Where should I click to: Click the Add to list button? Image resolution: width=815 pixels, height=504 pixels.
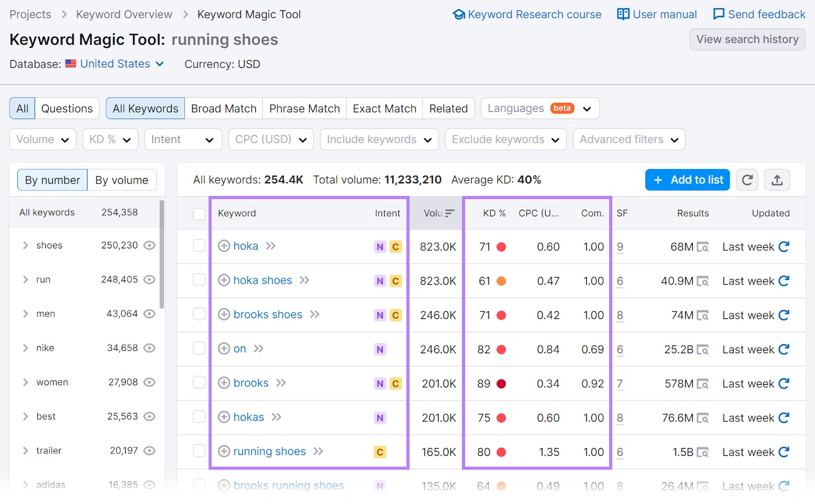687,180
